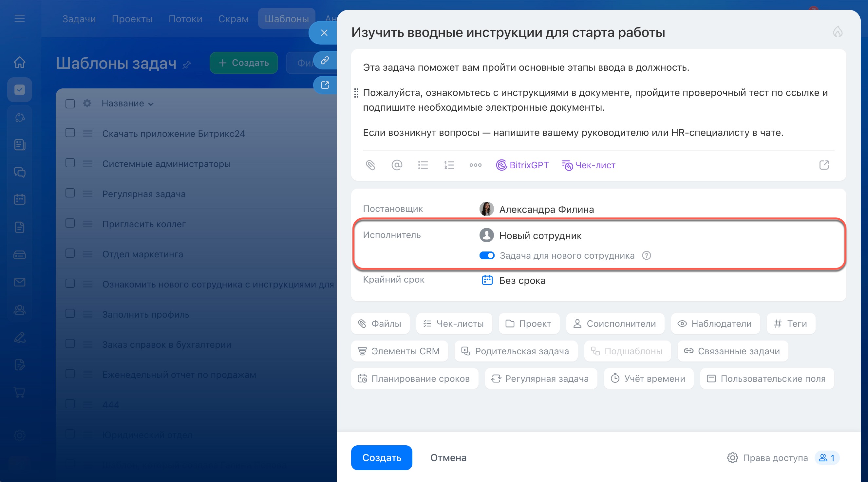Expand description editor to full view
The height and width of the screenshot is (482, 868).
(x=824, y=165)
